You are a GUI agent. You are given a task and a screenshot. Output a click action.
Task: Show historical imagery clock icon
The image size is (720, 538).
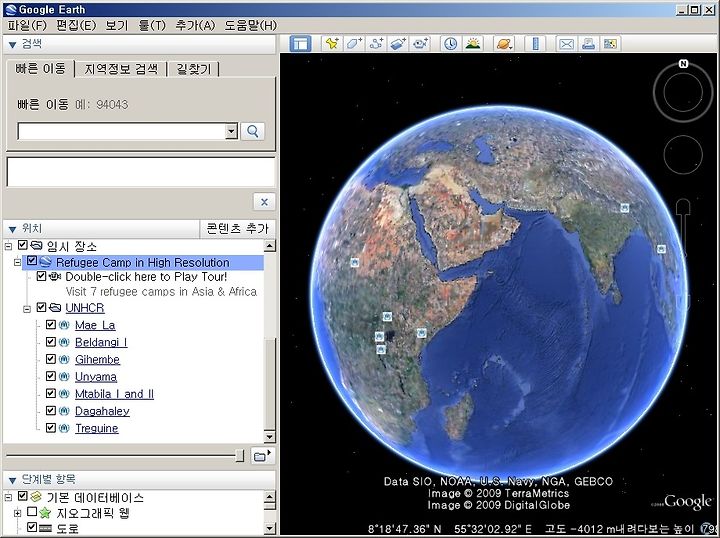(x=450, y=44)
